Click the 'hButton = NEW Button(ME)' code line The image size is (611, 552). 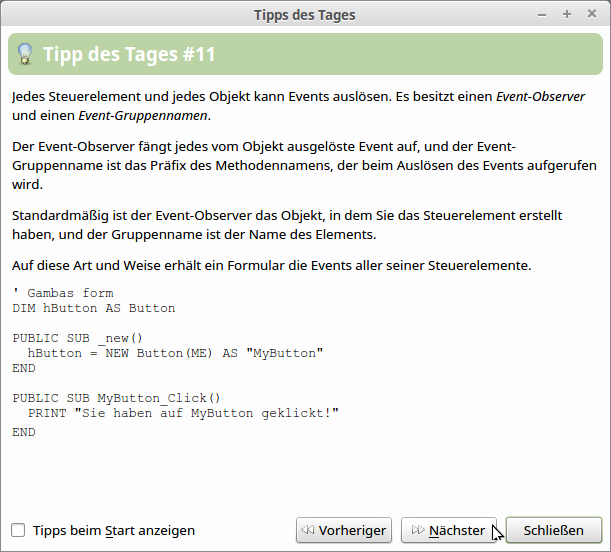coord(176,353)
